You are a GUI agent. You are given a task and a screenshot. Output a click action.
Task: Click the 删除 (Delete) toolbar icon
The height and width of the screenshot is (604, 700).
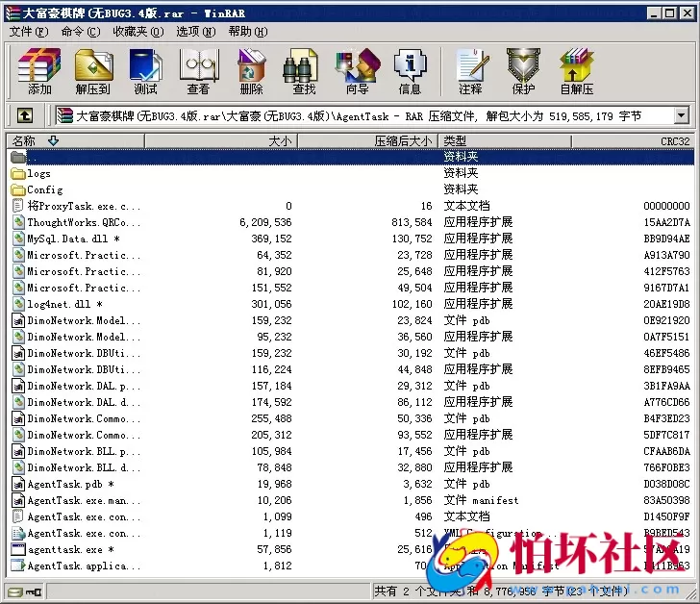click(x=251, y=71)
